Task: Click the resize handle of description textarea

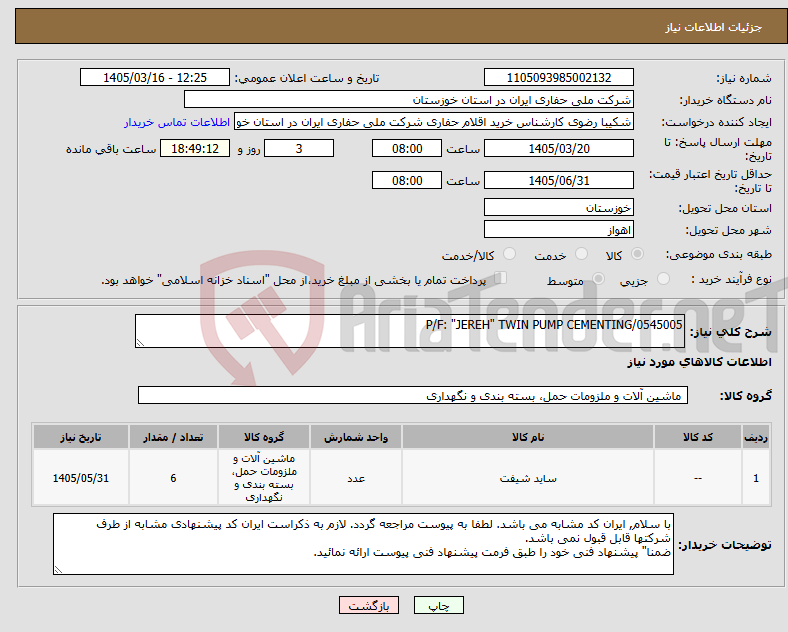Action: pyautogui.click(x=140, y=343)
